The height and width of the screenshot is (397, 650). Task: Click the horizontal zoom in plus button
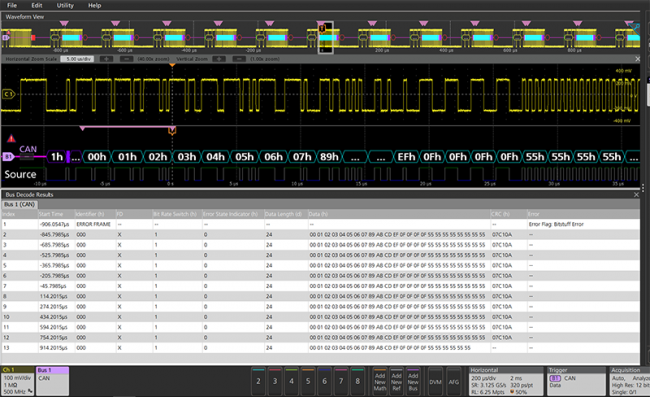pos(107,59)
